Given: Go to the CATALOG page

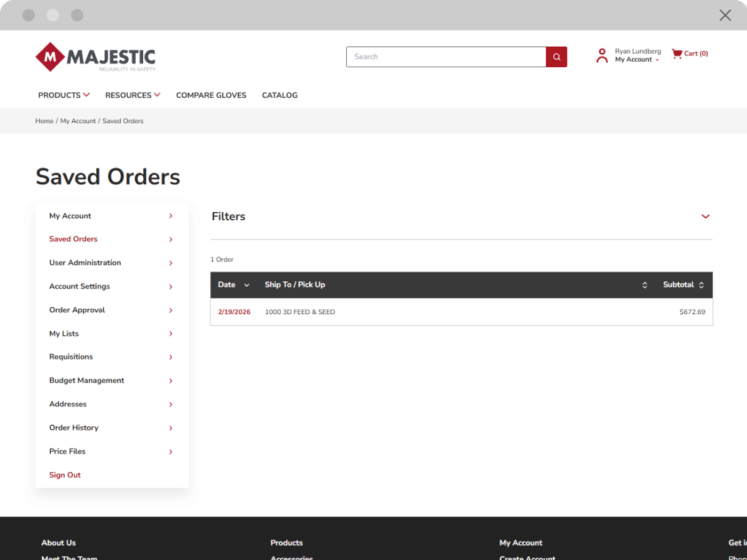Looking at the screenshot, I should pyautogui.click(x=280, y=95).
